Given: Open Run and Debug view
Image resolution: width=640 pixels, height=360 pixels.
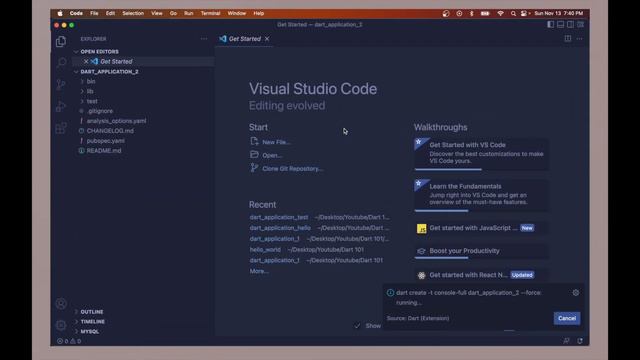Looking at the screenshot, I should (x=61, y=106).
